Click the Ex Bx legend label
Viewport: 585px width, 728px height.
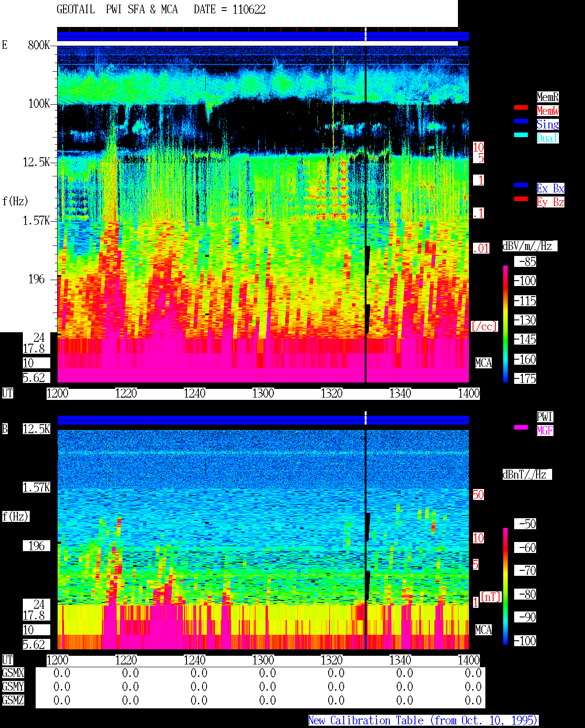pyautogui.click(x=550, y=188)
